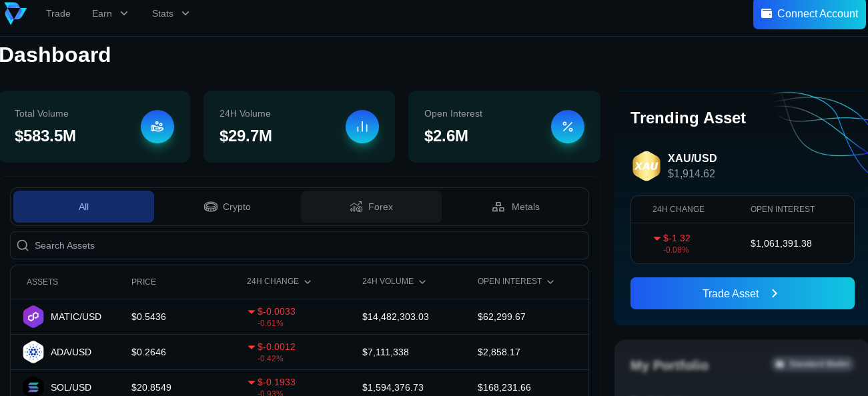The height and width of the screenshot is (396, 868).
Task: Click the 24H Volume $29.7M value
Action: 246,136
